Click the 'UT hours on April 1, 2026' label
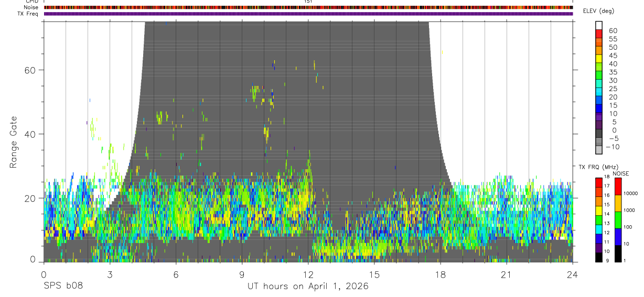This screenshot has width=644, height=297. tap(308, 286)
